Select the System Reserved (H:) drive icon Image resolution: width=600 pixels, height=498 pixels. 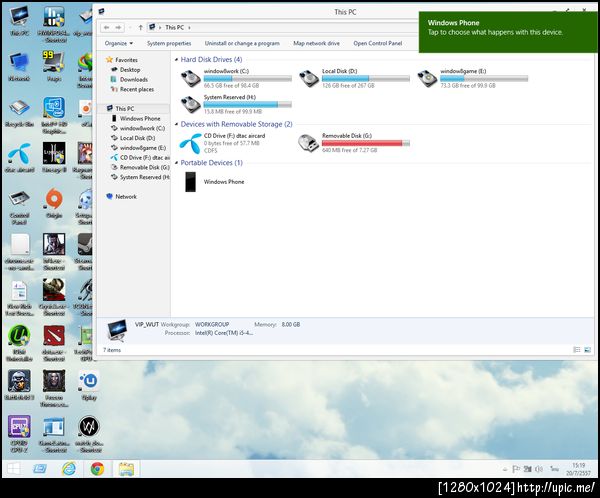[190, 104]
